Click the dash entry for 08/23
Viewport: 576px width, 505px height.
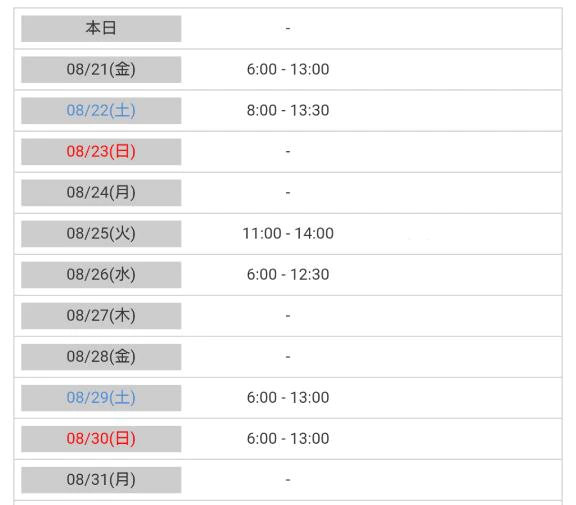[x=288, y=151]
